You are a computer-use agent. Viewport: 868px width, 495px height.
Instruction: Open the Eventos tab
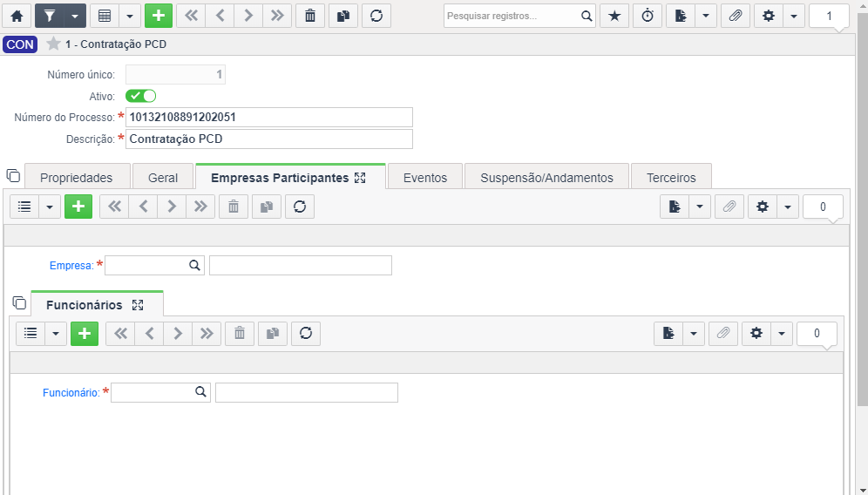pyautogui.click(x=425, y=177)
